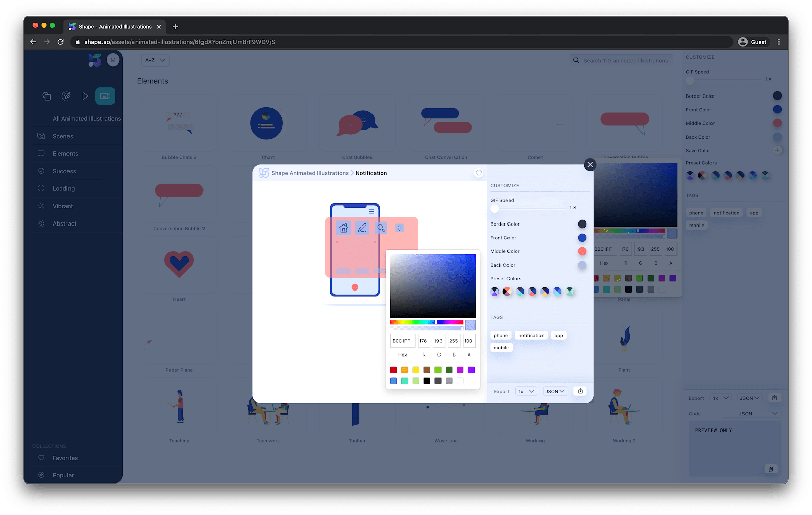Open the background panel's Export JSON dropdown
Screen dimensions: 812x515
click(x=750, y=398)
